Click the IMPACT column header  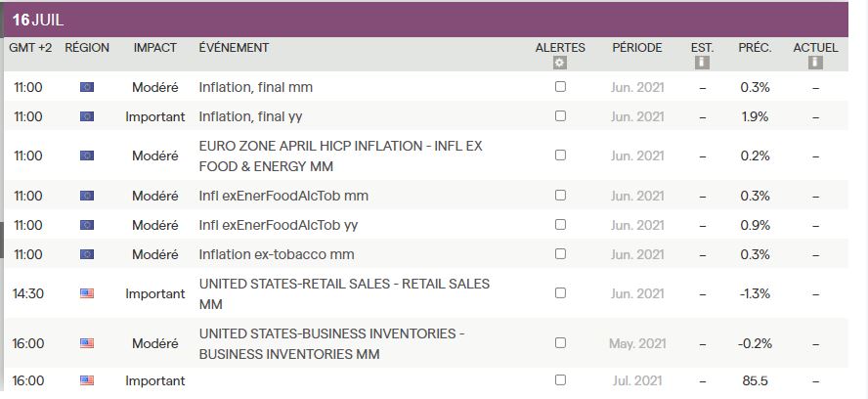click(154, 48)
